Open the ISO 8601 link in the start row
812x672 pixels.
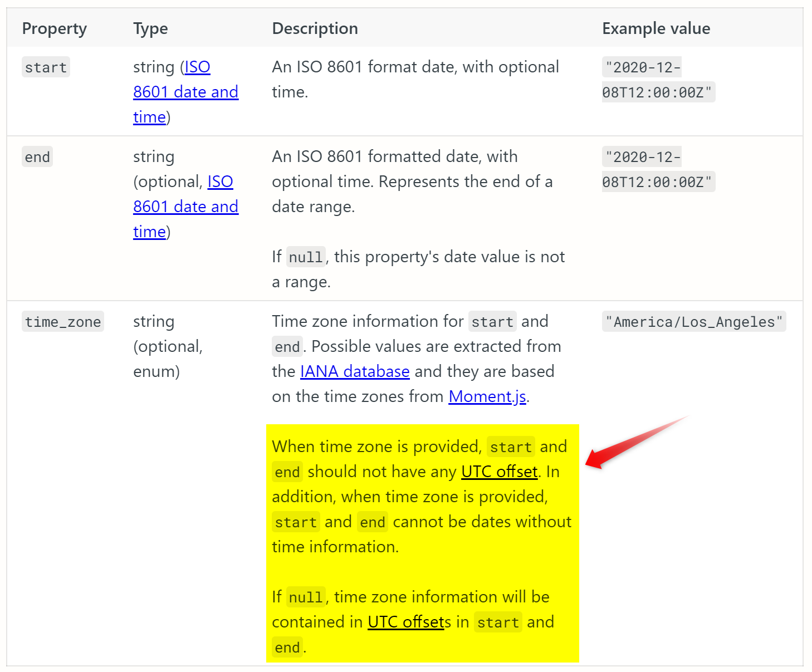tap(185, 92)
